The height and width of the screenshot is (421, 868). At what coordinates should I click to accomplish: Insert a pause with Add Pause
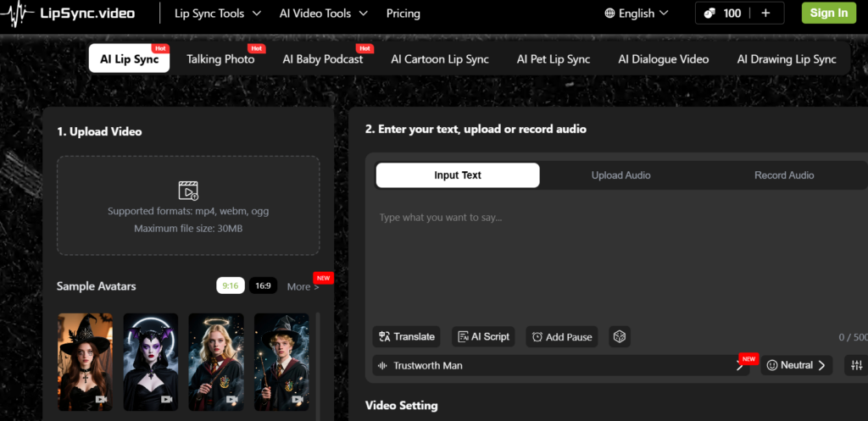tap(561, 336)
